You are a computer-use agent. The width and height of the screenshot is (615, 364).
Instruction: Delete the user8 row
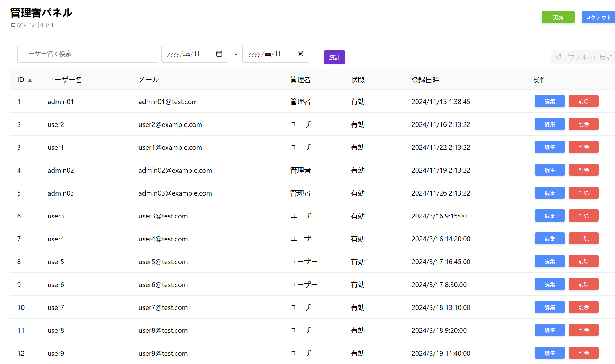(x=583, y=330)
